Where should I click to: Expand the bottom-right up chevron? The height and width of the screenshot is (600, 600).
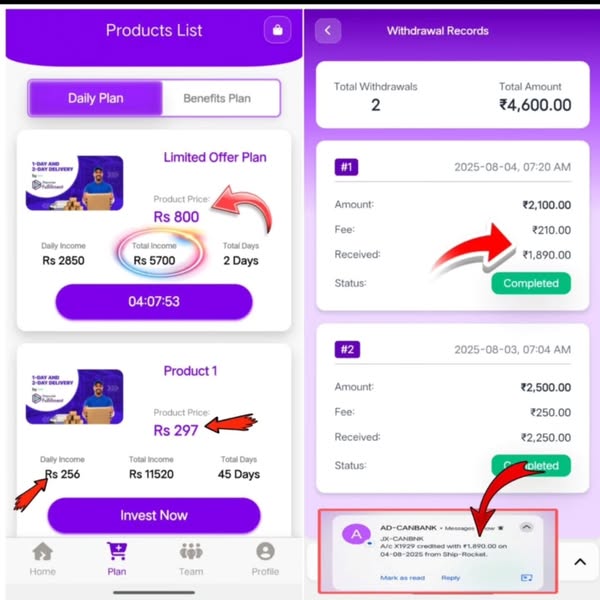pos(580,562)
